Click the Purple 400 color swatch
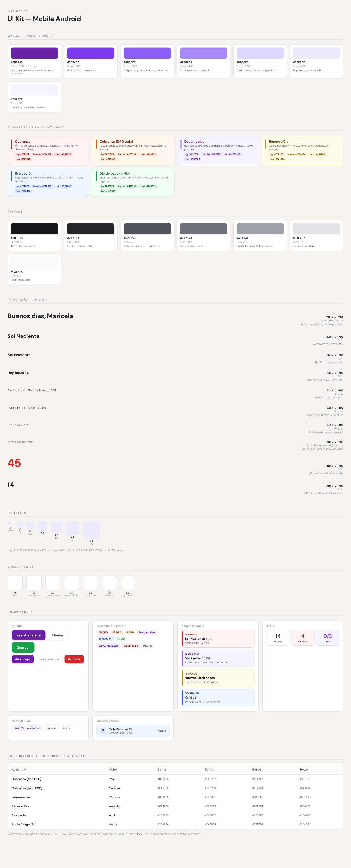The height and width of the screenshot is (868, 351). (x=204, y=53)
